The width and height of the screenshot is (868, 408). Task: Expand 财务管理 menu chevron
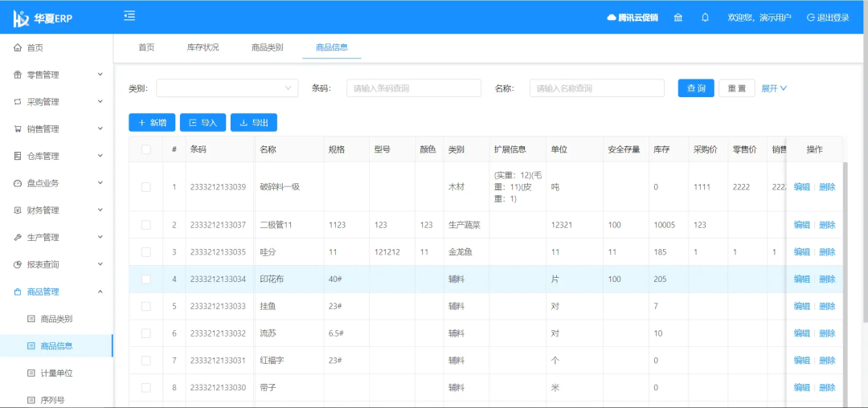click(100, 210)
